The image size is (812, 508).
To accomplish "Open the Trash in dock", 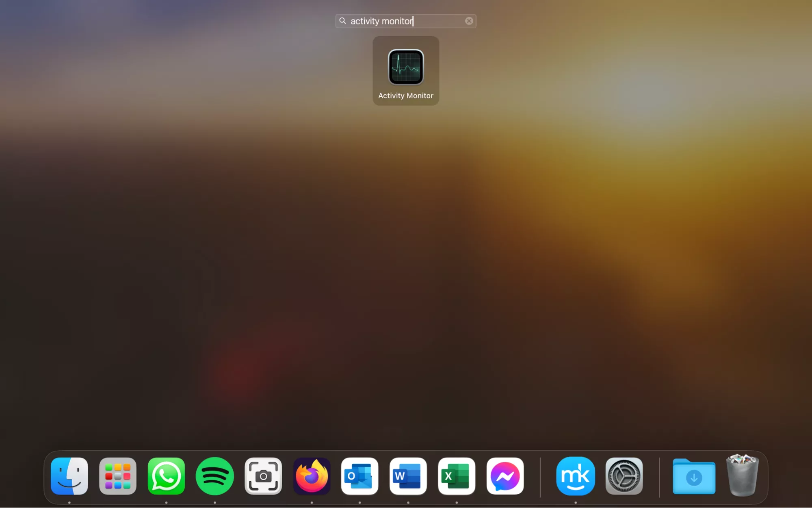I will 742,476.
